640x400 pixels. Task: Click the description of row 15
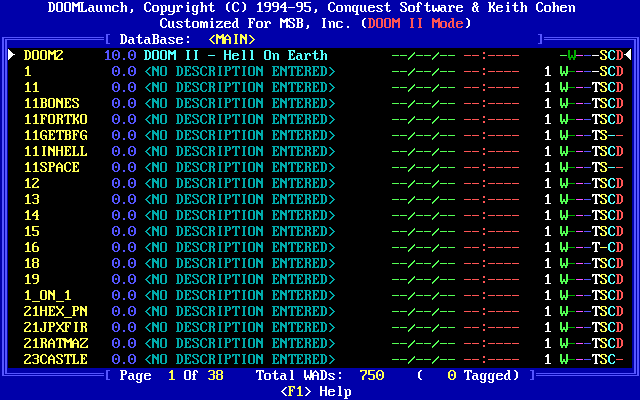click(240, 231)
